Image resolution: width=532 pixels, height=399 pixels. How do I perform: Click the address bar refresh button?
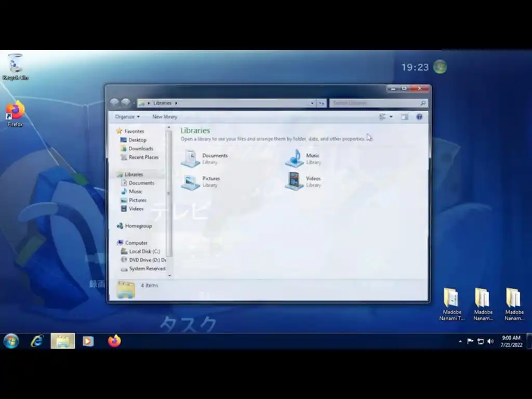[x=322, y=103]
